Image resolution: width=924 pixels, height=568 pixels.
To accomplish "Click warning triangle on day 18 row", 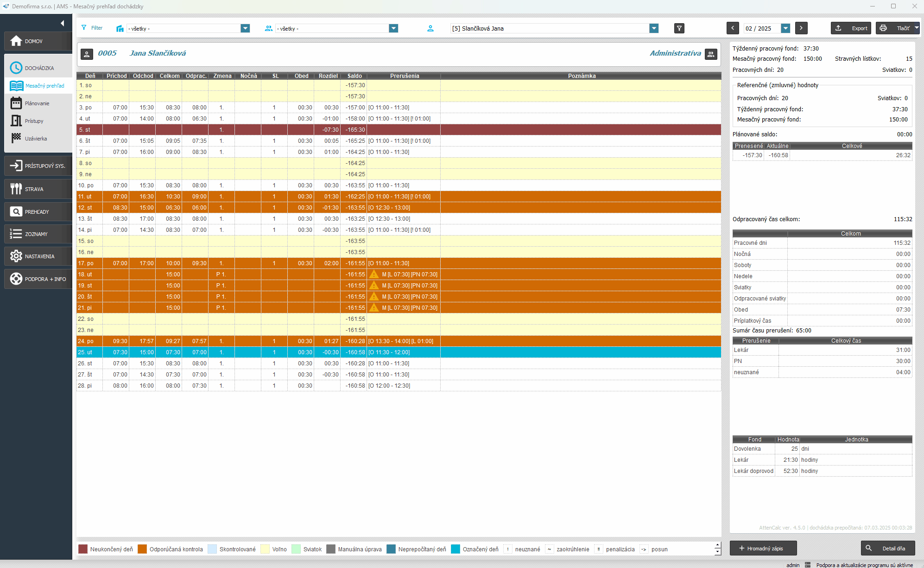I will pyautogui.click(x=374, y=274).
